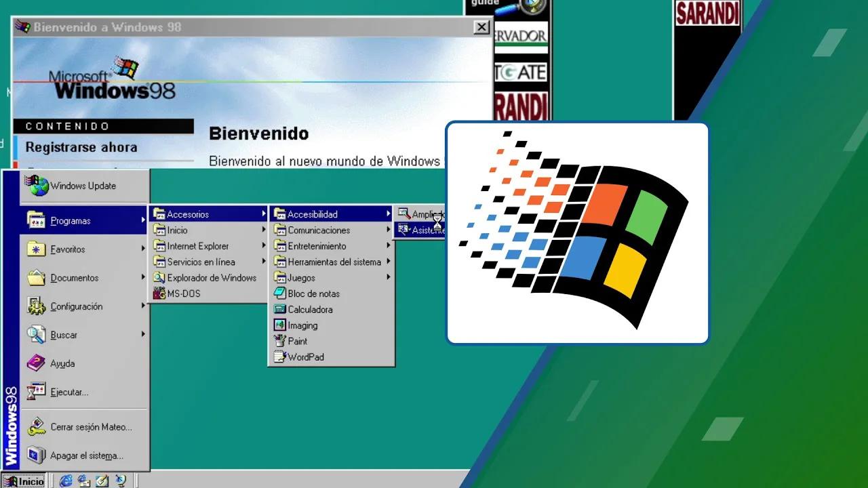868x488 pixels.
Task: Open the Accesorios folder menu item
Action: (x=209, y=214)
